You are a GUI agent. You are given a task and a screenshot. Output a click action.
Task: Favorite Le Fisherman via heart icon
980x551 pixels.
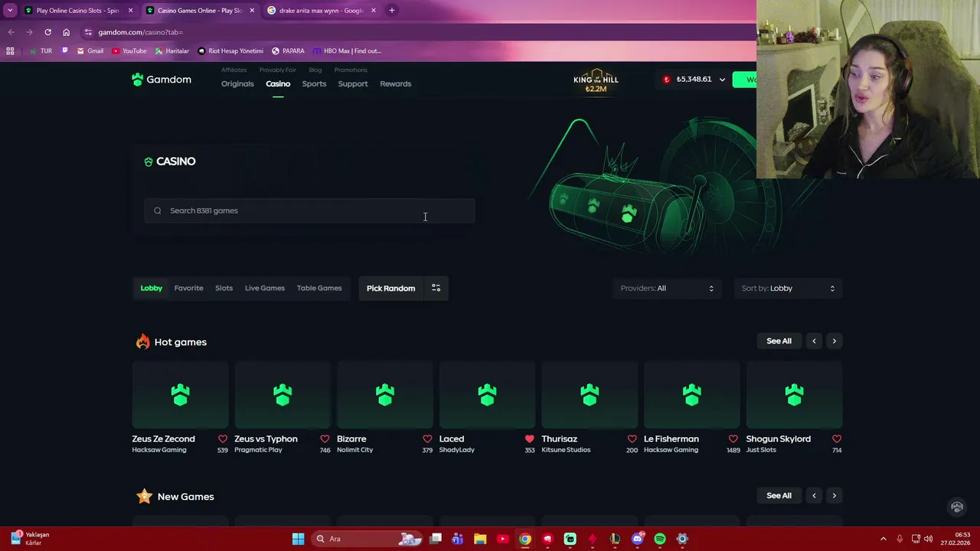(733, 439)
